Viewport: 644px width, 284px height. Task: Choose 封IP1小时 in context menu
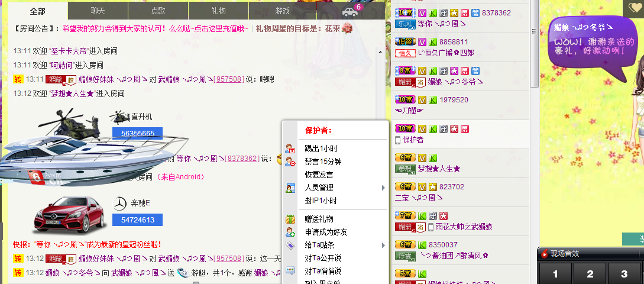(x=321, y=201)
